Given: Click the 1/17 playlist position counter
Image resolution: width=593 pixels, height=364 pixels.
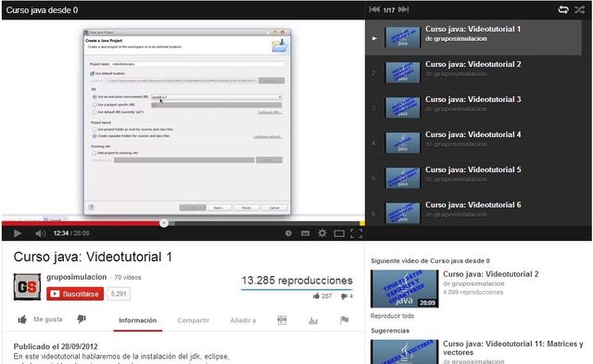Looking at the screenshot, I should (x=389, y=10).
